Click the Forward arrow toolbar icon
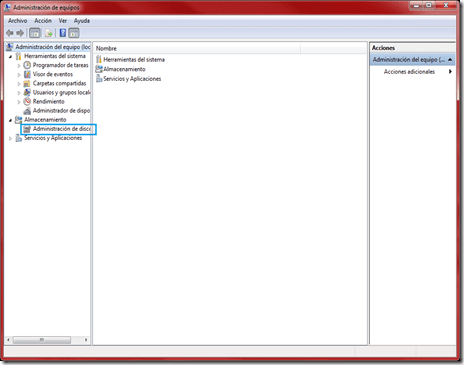Image resolution: width=464 pixels, height=365 pixels. pos(20,33)
